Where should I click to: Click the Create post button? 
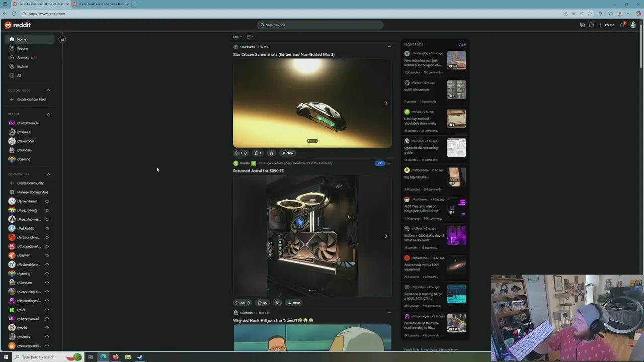tap(607, 25)
